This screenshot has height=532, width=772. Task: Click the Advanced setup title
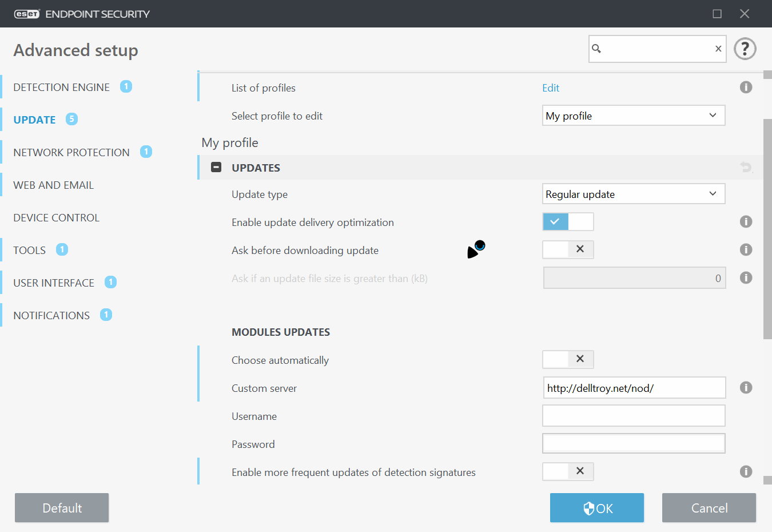75,50
